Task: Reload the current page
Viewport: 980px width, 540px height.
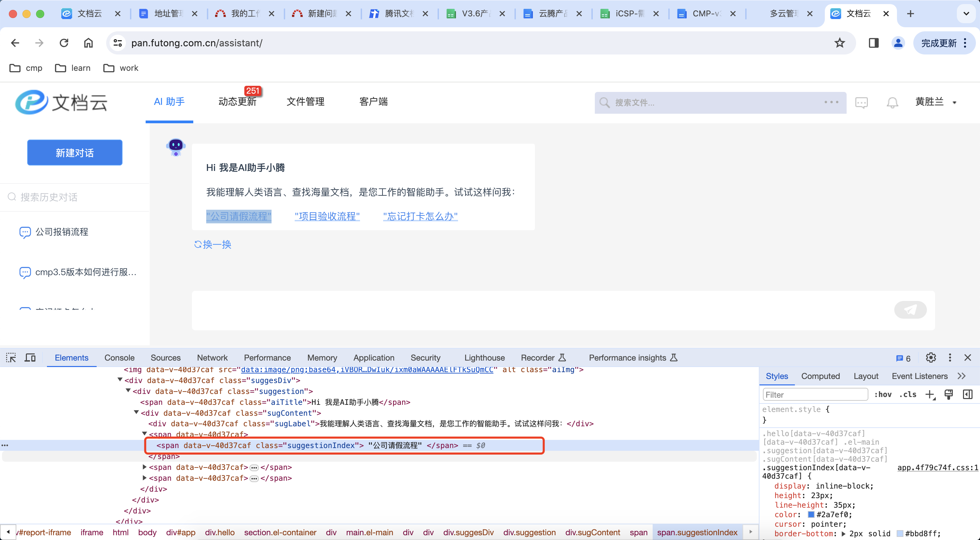Action: coord(64,43)
